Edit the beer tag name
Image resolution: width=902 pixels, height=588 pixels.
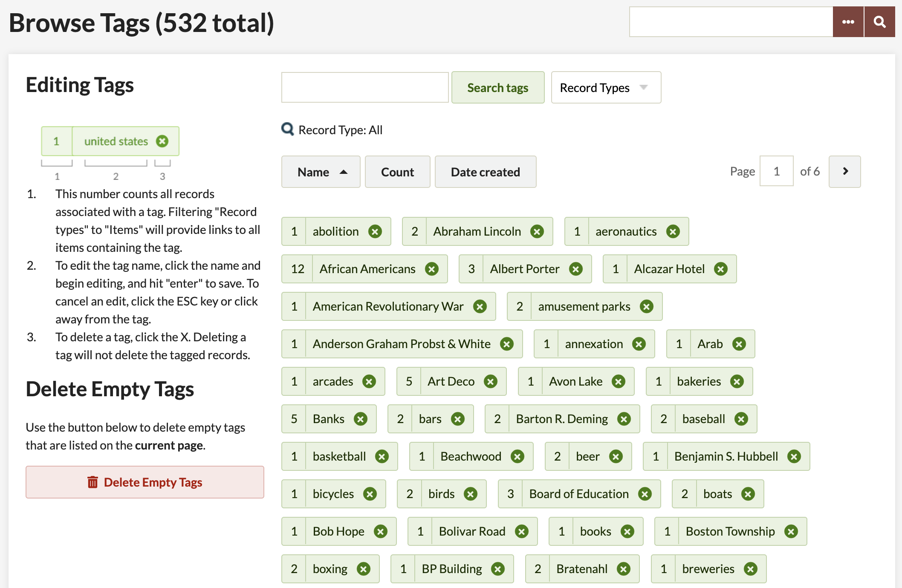[588, 456]
